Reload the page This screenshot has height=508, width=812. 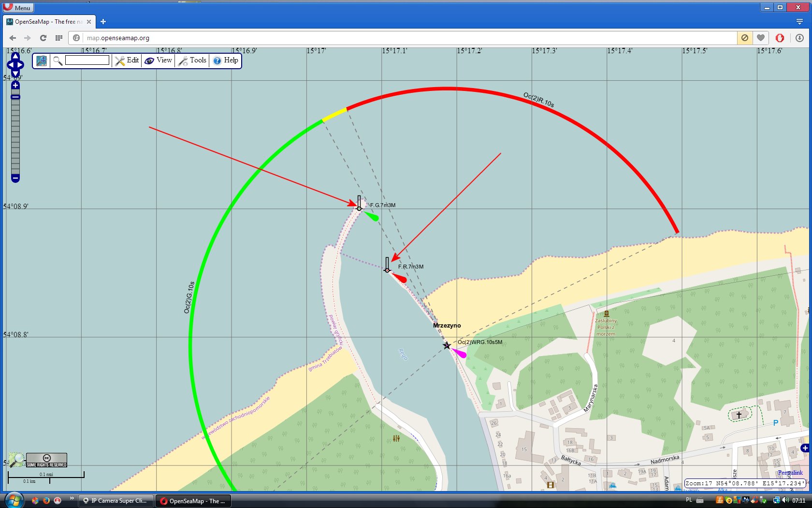43,38
